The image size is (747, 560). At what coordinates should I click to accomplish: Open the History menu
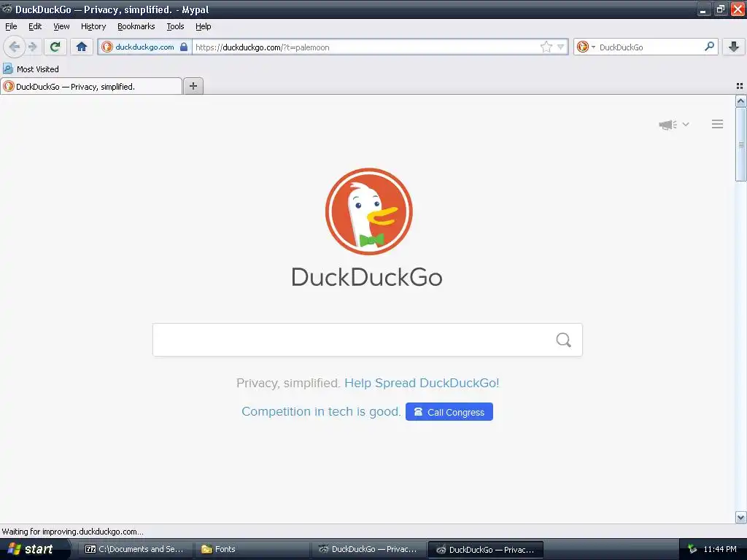click(93, 26)
